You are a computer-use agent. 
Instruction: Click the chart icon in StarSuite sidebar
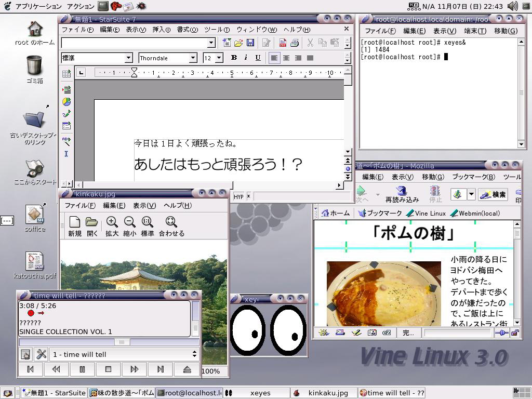(x=66, y=102)
